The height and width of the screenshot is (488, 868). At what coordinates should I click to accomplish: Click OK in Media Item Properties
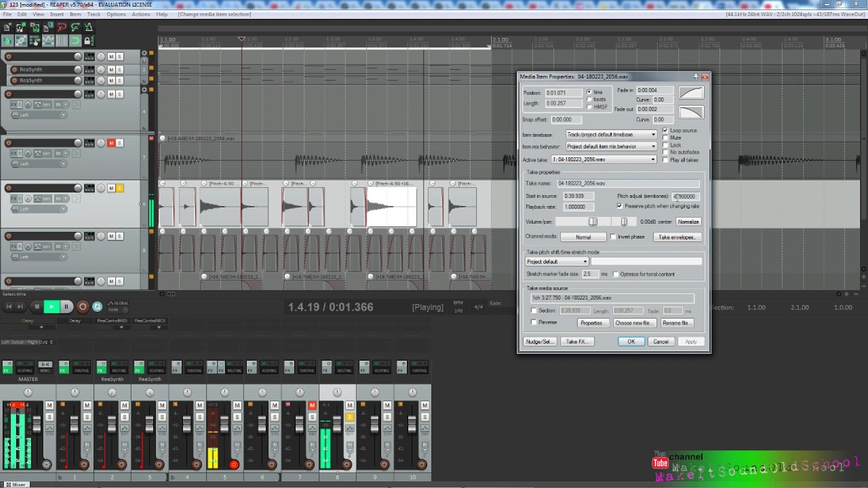tap(631, 342)
